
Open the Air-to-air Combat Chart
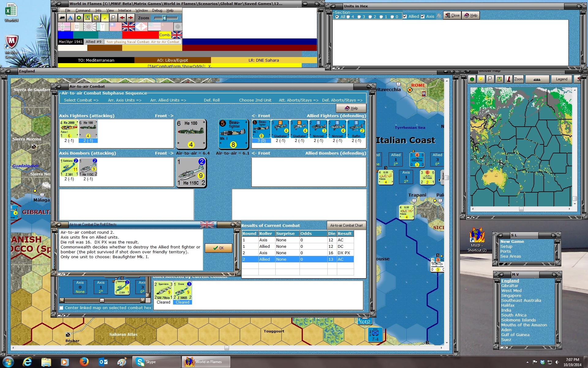346,225
